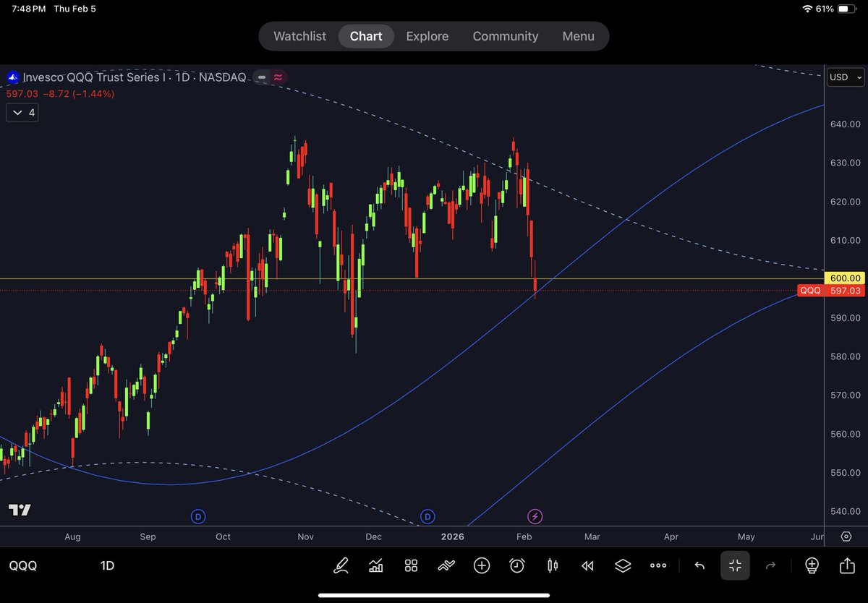This screenshot has width=868, height=603.
Task: Open the drawing tools pen icon
Action: [340, 565]
